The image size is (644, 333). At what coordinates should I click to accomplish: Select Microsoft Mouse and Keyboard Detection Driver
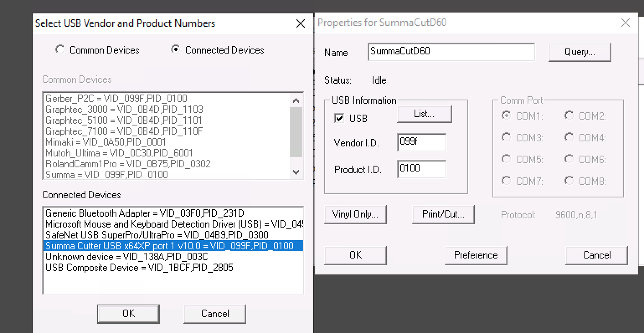click(173, 224)
